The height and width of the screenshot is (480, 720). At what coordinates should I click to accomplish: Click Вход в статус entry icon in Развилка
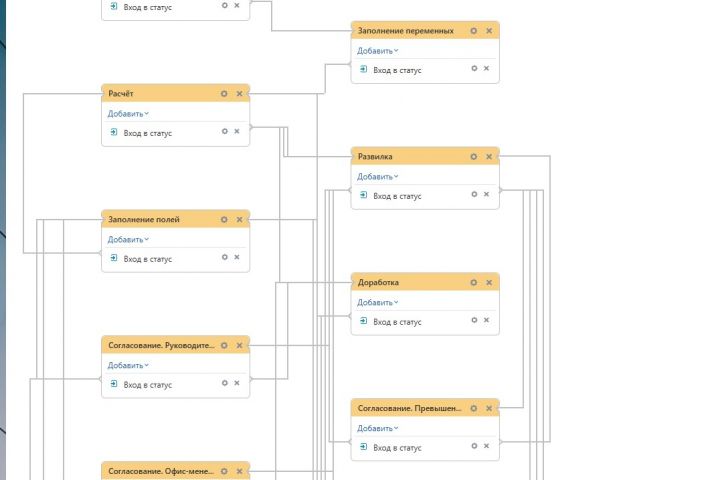coord(364,196)
